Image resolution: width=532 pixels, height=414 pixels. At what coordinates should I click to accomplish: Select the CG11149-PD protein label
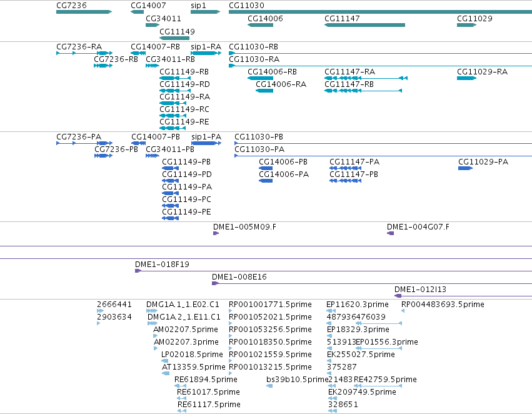click(187, 174)
